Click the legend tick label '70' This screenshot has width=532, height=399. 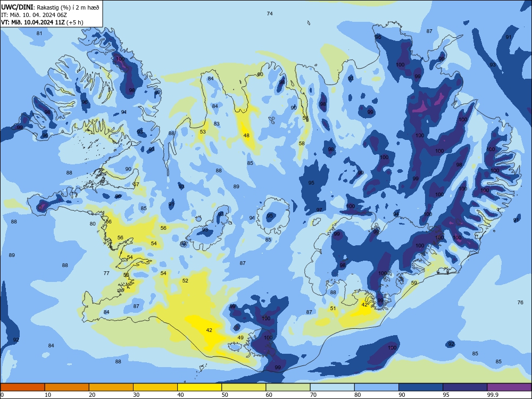click(313, 395)
